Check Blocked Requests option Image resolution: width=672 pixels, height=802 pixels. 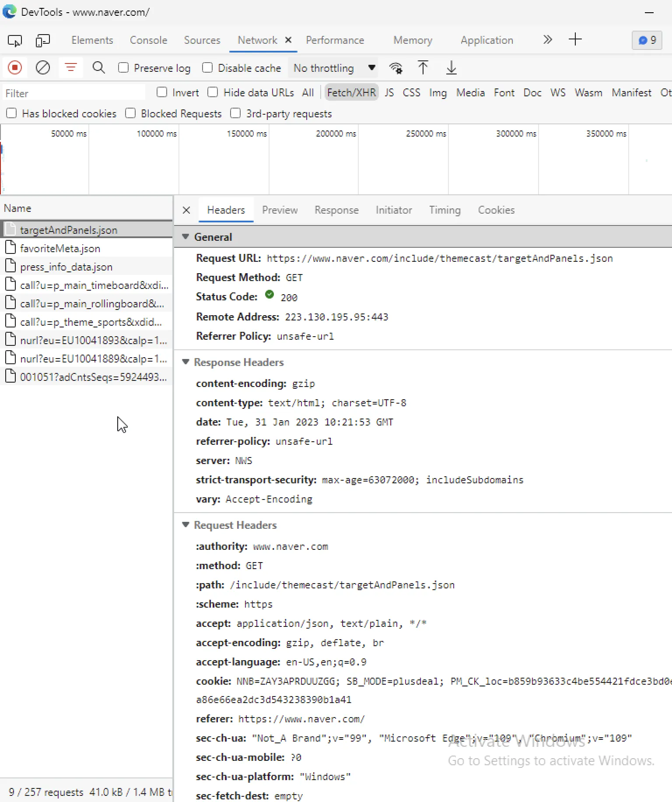[130, 113]
